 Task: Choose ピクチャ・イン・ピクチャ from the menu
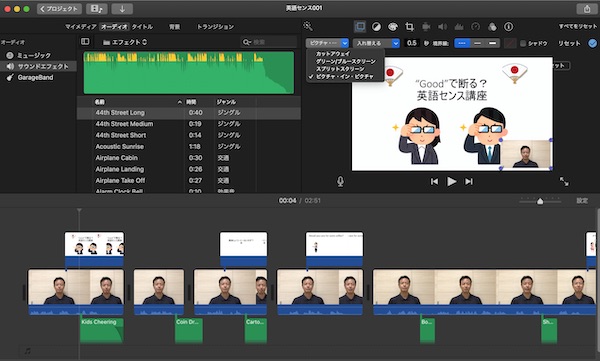(344, 77)
